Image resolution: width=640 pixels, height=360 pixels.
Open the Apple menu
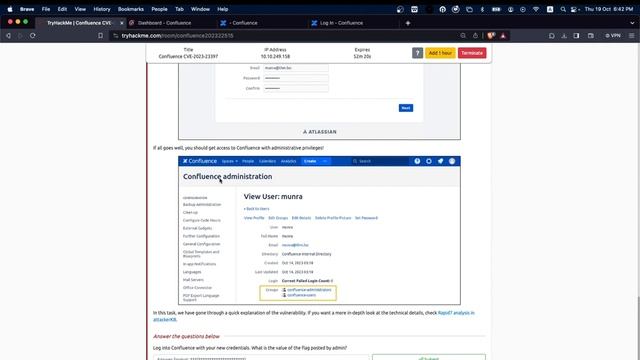pyautogui.click(x=10, y=9)
